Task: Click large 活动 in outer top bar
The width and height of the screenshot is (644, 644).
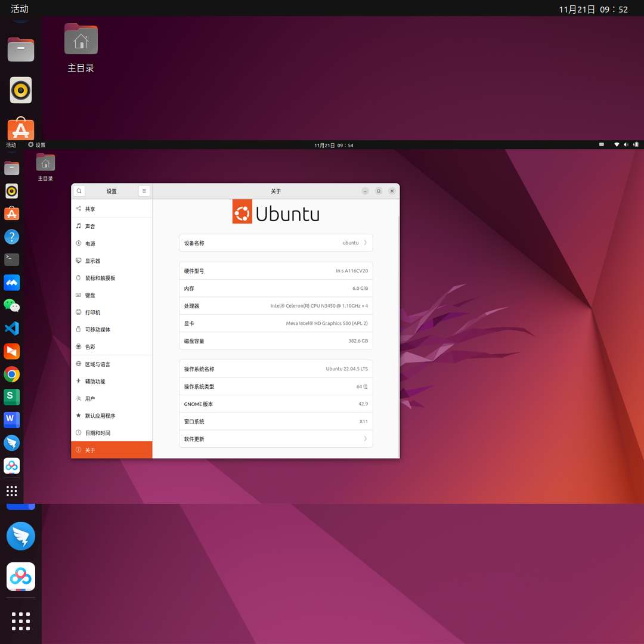Action: point(20,8)
